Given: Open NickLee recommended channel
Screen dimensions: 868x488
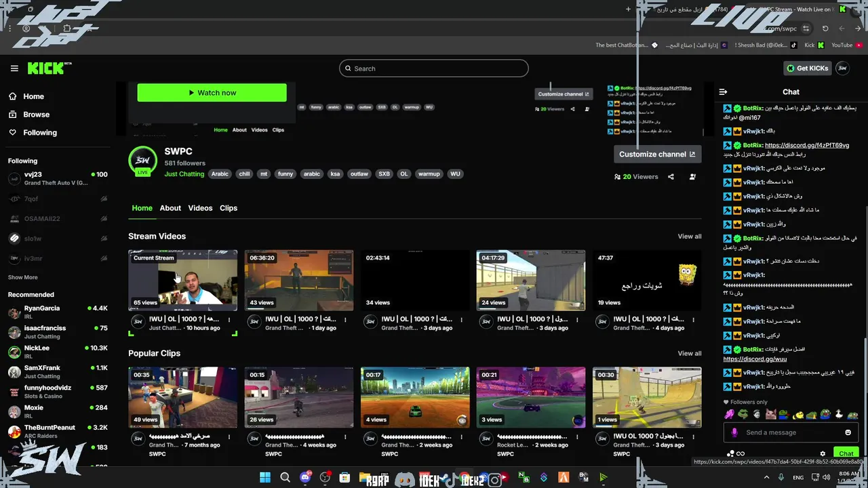Looking at the screenshot, I should (58, 352).
